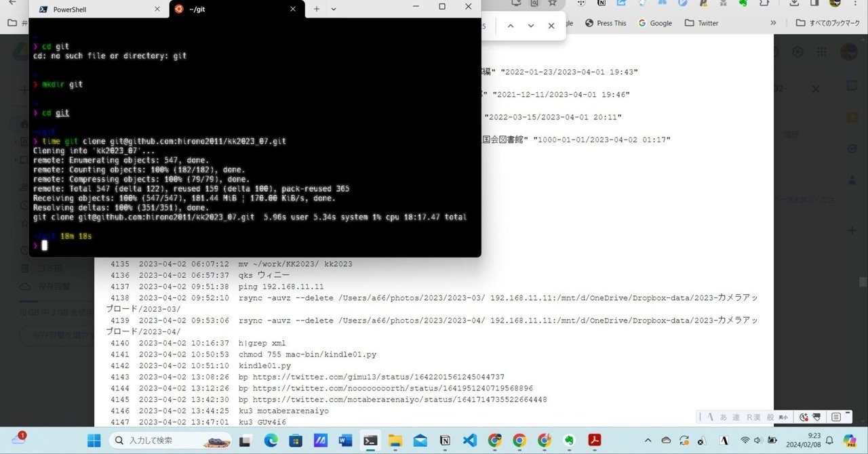Launch Visual Studio Code from the taskbar
The image size is (868, 454).
(x=469, y=441)
